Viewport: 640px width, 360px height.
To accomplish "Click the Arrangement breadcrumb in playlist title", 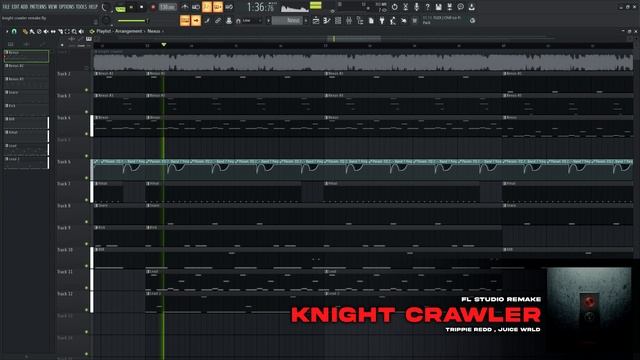I will click(x=128, y=31).
